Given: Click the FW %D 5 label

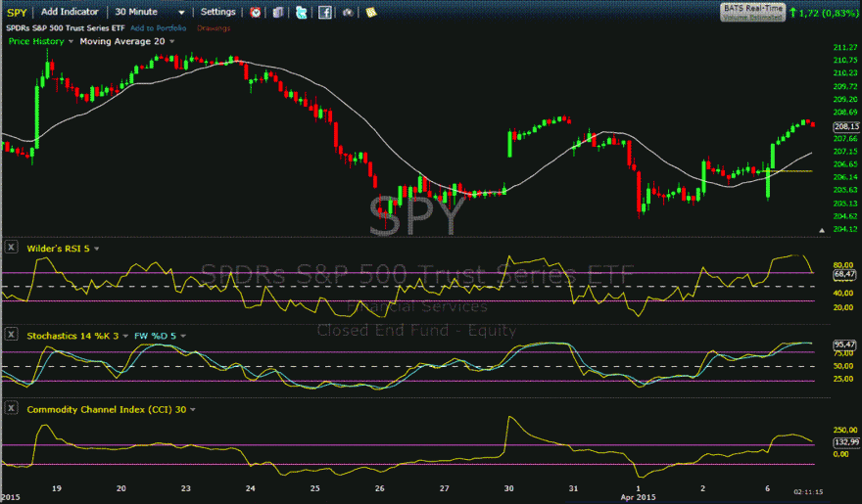Looking at the screenshot, I should 155,336.
